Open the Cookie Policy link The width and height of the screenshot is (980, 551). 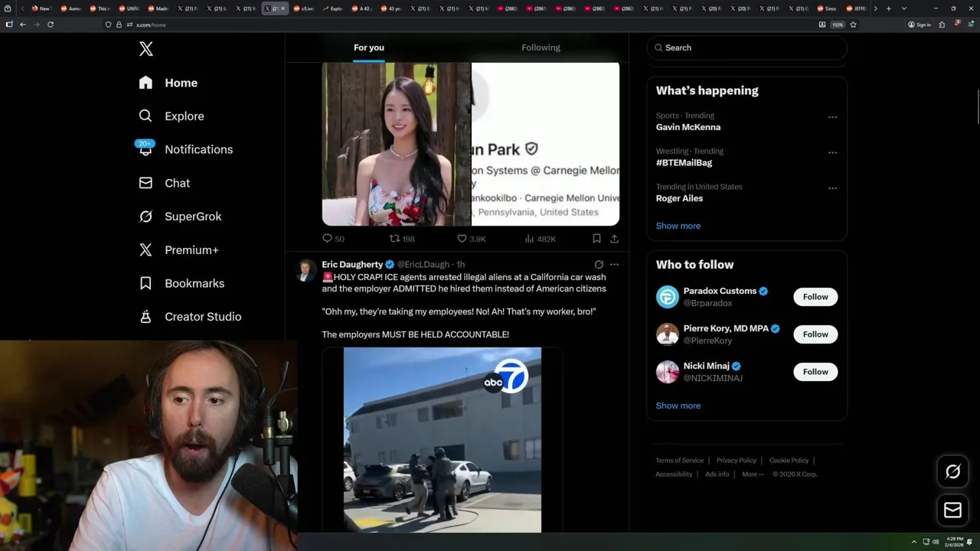click(789, 461)
